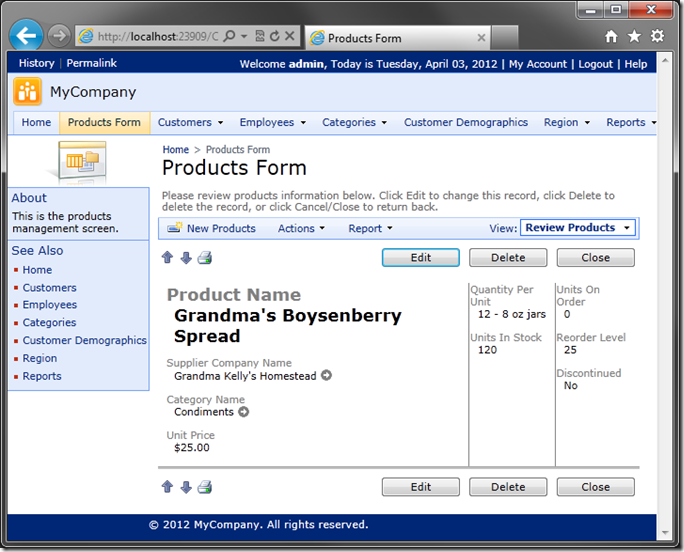Viewport: 684px width, 552px height.
Task: Open Customers under See Also
Action: 49,288
